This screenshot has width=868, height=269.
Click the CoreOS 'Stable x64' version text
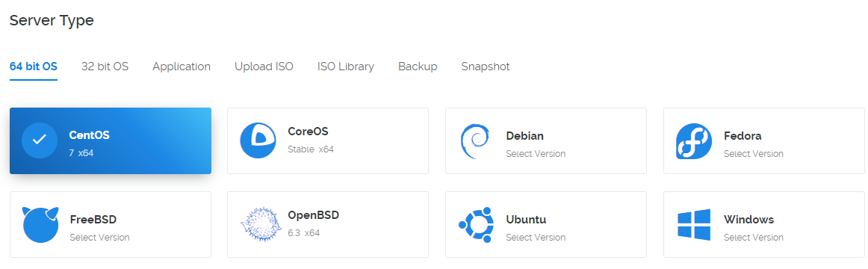[311, 149]
